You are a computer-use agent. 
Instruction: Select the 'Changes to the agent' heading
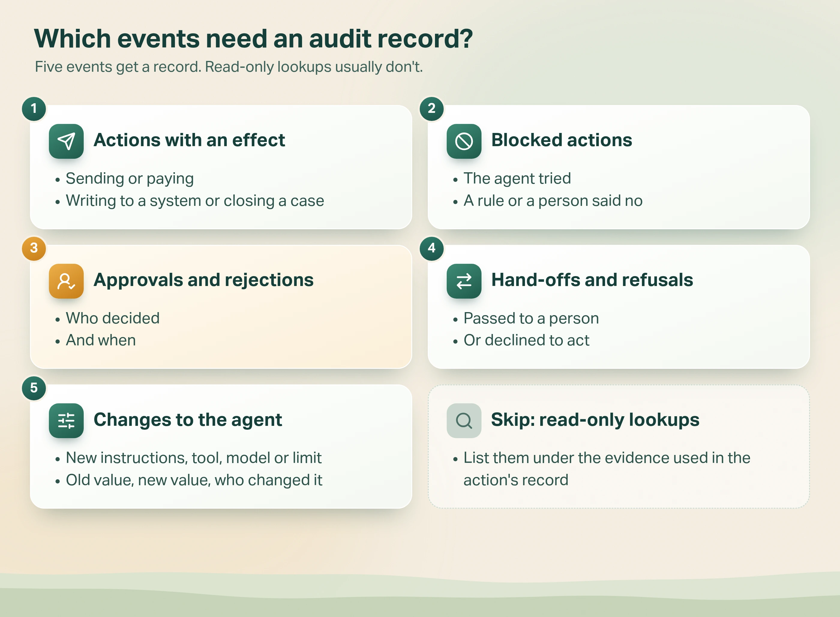pyautogui.click(x=188, y=420)
